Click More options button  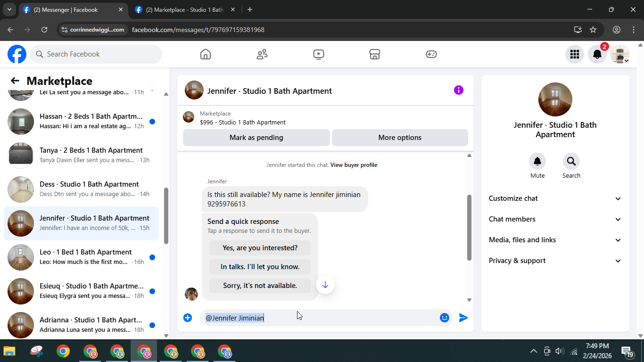[x=400, y=138]
